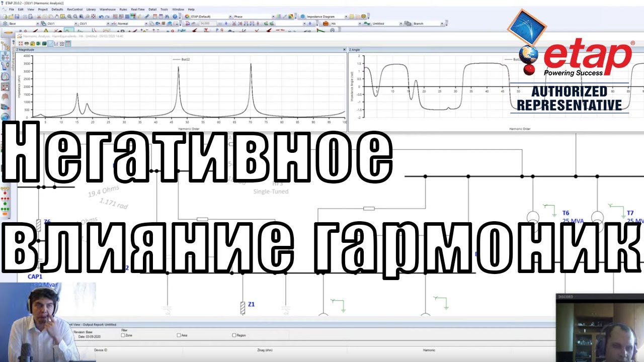This screenshot has width=644, height=362.
Task: Open the Defaults menu
Action: tap(57, 9)
